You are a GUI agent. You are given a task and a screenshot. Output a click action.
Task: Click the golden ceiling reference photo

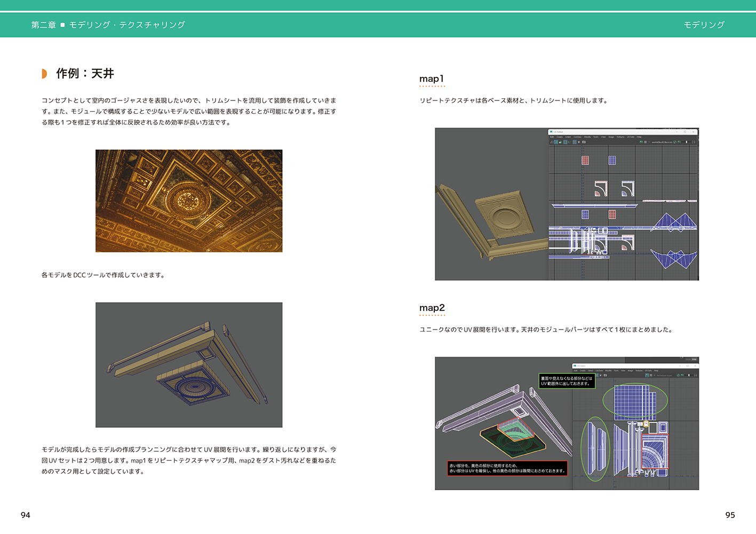tap(189, 201)
